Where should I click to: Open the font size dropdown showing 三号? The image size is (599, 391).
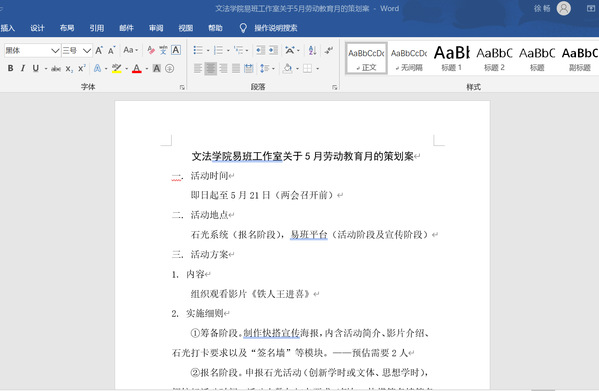coord(77,50)
